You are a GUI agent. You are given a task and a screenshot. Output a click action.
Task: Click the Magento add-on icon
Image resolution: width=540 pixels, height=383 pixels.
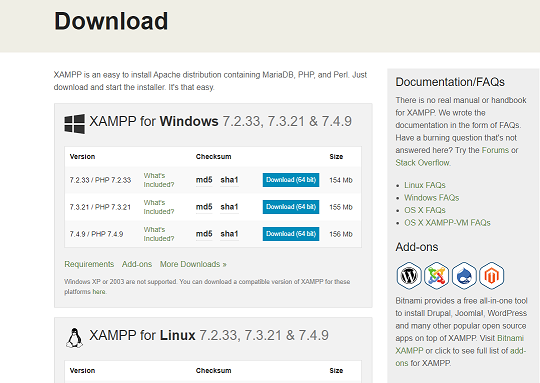click(x=492, y=276)
